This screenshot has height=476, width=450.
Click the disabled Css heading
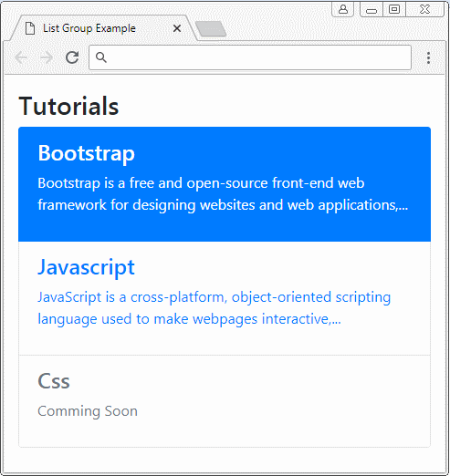(54, 381)
